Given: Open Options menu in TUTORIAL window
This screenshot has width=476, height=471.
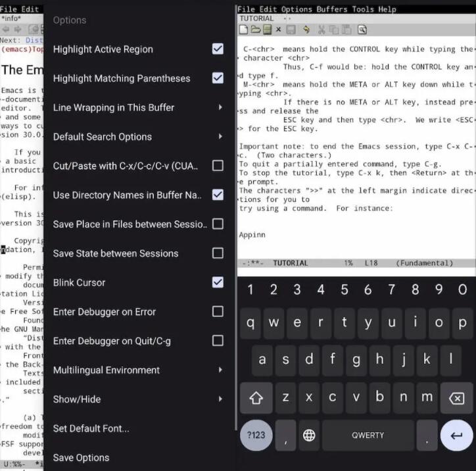Looking at the screenshot, I should [x=297, y=9].
